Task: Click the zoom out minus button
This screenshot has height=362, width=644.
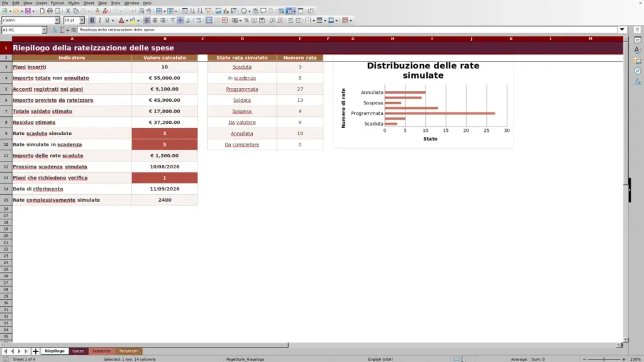Action: (x=584, y=359)
